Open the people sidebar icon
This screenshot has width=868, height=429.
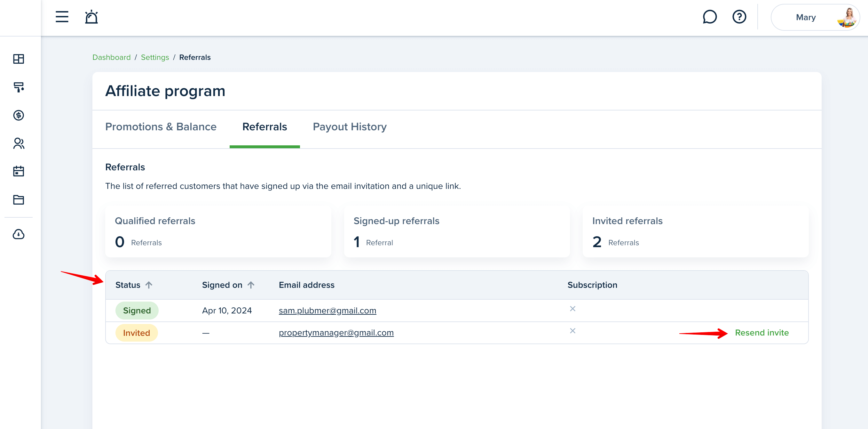pos(19,143)
